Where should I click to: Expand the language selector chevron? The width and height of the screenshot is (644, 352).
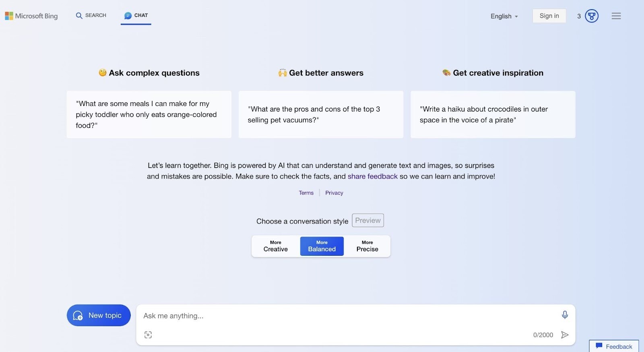[x=517, y=17]
